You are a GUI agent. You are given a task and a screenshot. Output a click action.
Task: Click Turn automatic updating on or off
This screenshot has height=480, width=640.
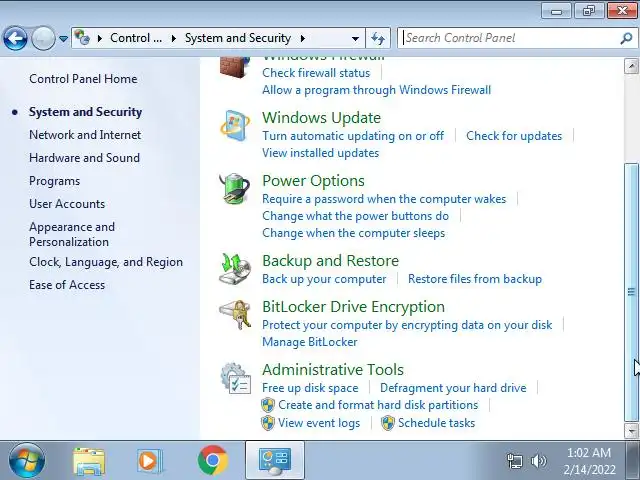[353, 136]
